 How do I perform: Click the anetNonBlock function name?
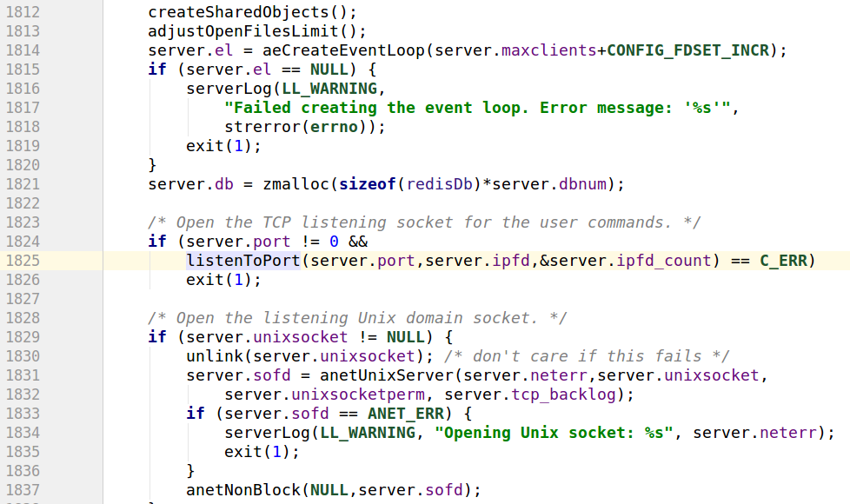point(243,490)
